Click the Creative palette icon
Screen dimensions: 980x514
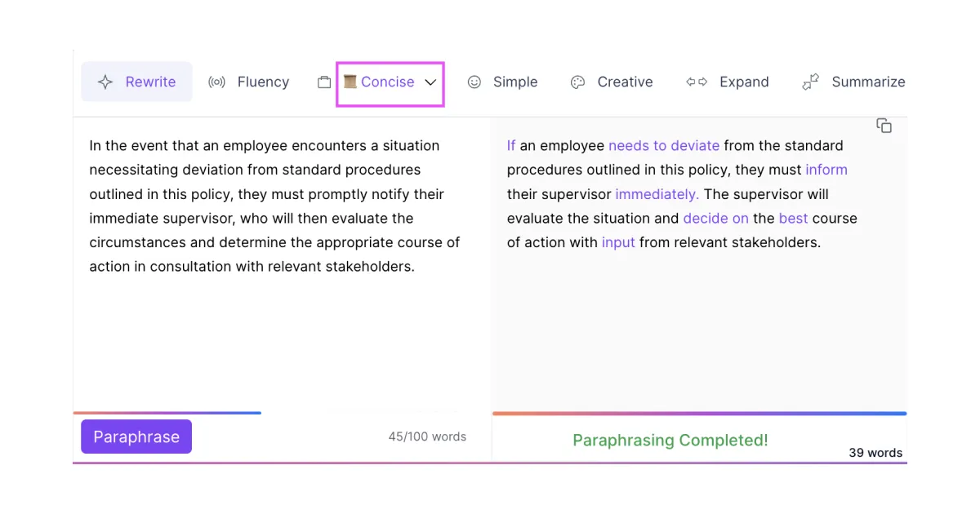[577, 82]
